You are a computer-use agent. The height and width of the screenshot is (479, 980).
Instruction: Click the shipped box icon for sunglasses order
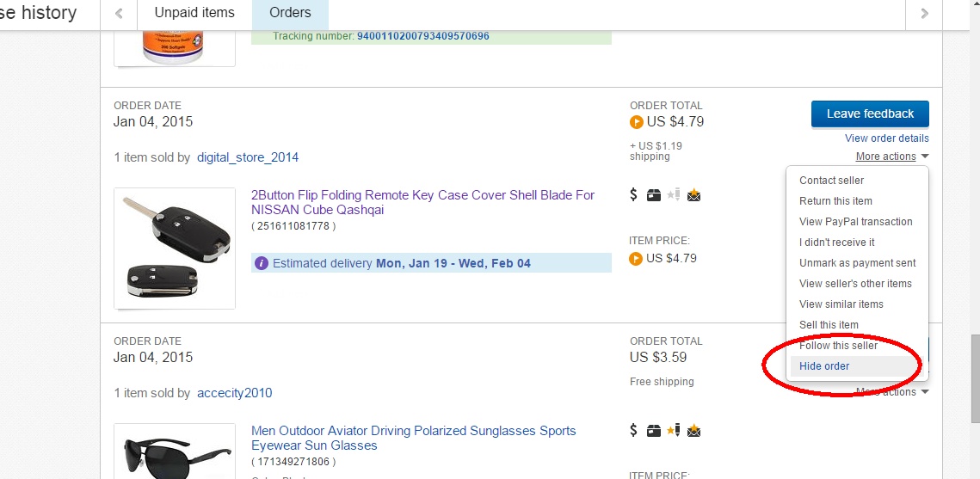(654, 431)
